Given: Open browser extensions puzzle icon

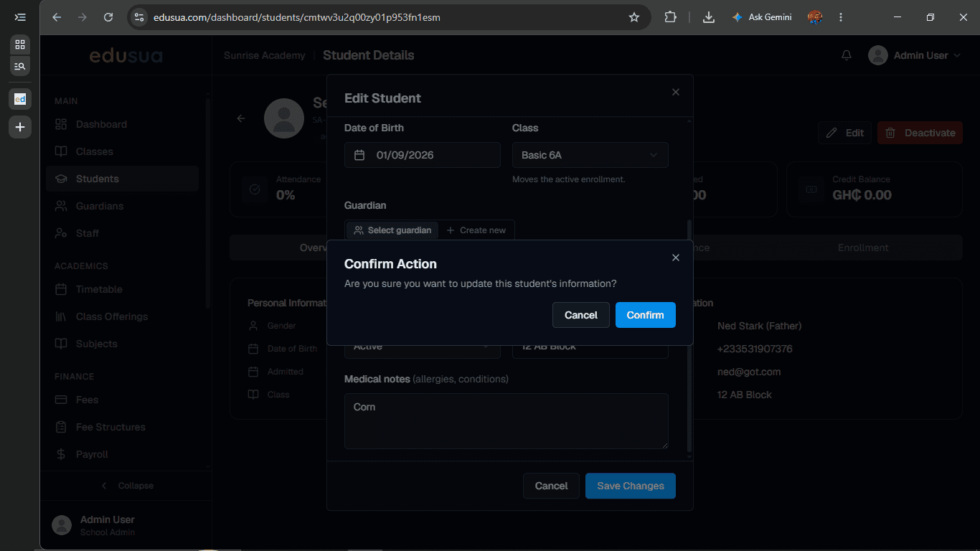Looking at the screenshot, I should click(670, 17).
